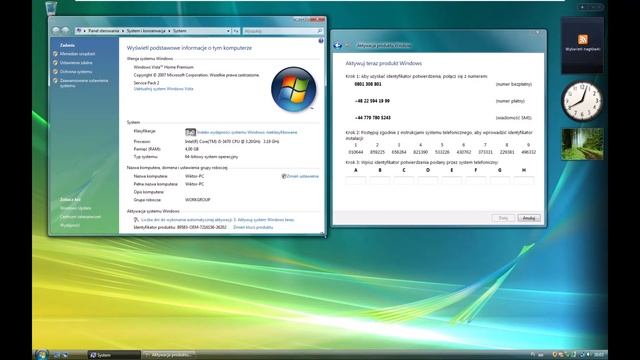This screenshot has width=640, height=360.
Task: Click SMS number +44 779 780 5243
Action: (x=373, y=118)
